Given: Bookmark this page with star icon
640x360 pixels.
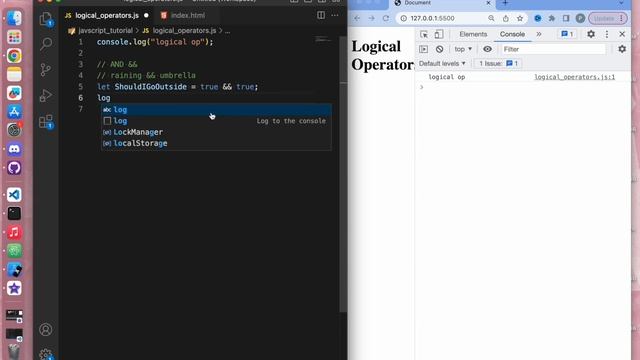Looking at the screenshot, I should point(520,18).
